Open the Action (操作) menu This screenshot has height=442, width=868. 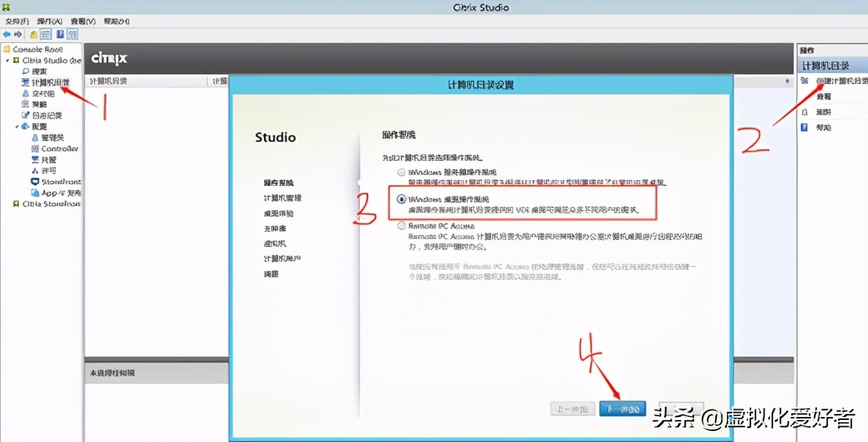[50, 21]
